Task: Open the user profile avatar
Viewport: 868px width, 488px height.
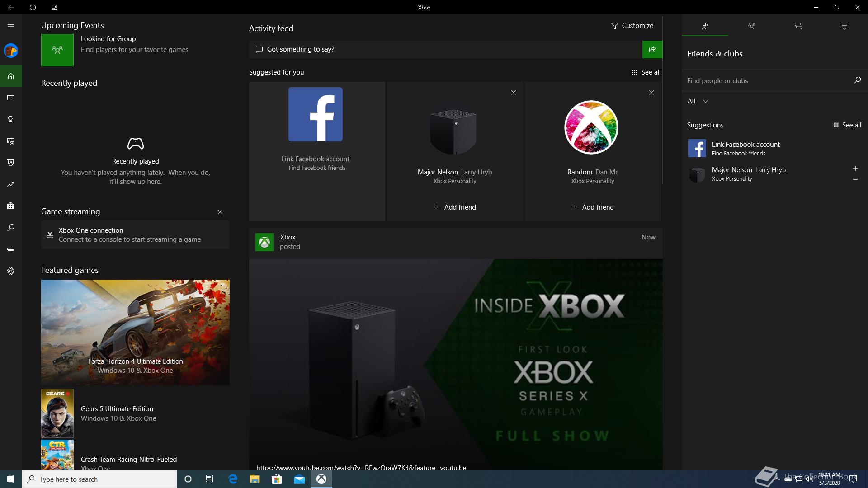Action: click(x=11, y=51)
